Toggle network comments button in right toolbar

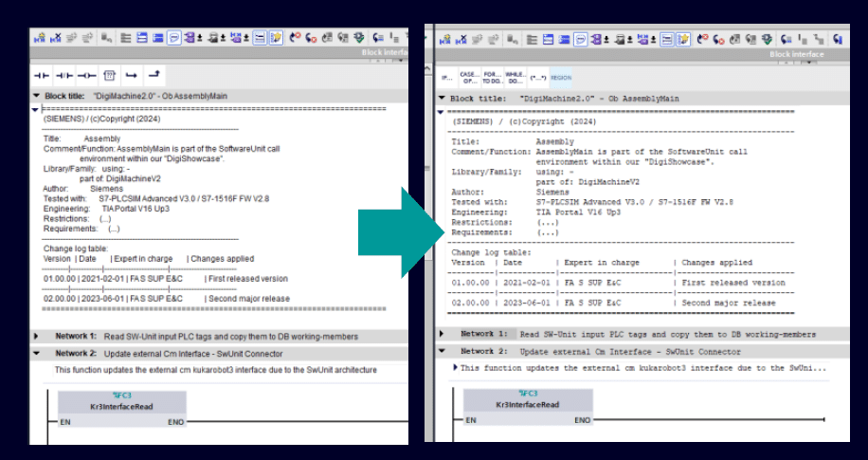(580, 39)
